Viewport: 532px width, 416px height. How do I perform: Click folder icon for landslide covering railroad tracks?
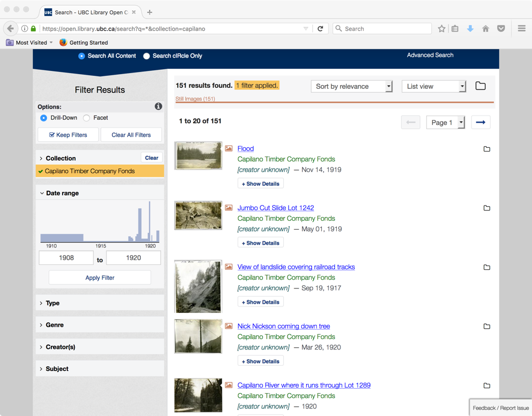[487, 267]
